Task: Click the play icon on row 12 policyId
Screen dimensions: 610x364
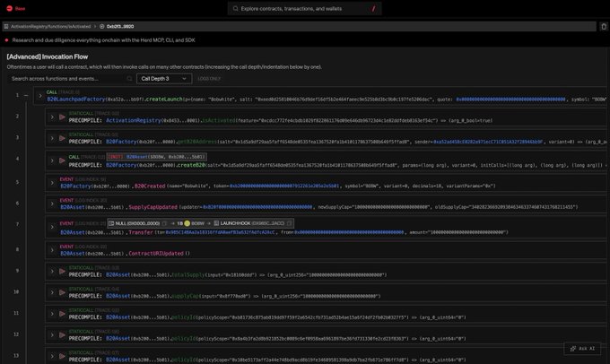Action: [x=62, y=334]
